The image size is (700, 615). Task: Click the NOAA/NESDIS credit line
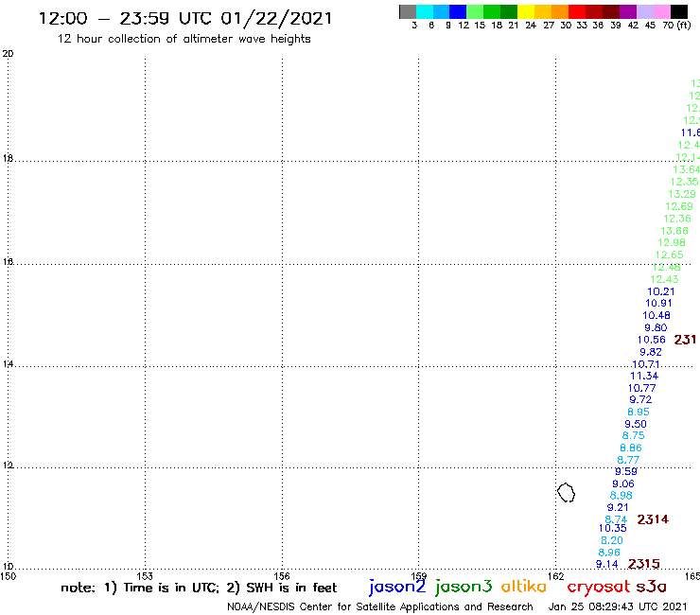coord(380,607)
